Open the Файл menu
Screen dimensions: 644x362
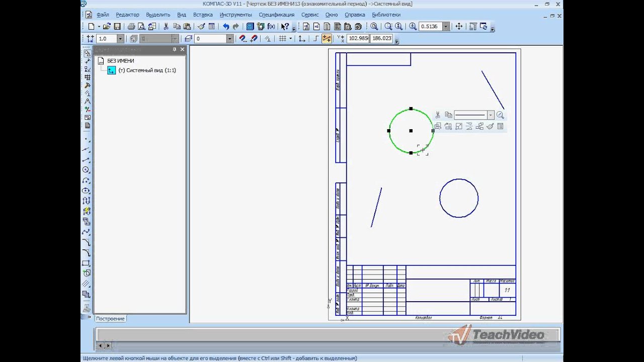point(103,15)
